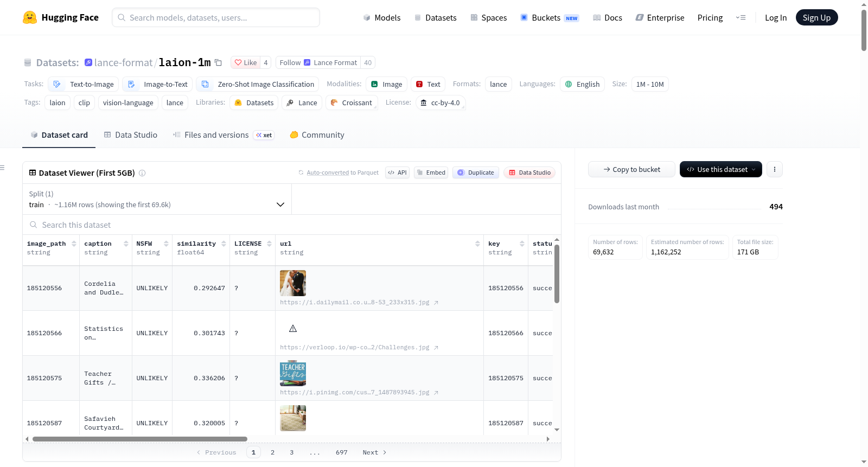Click the Copy to bucket button
This screenshot has width=868, height=467.
631,169
